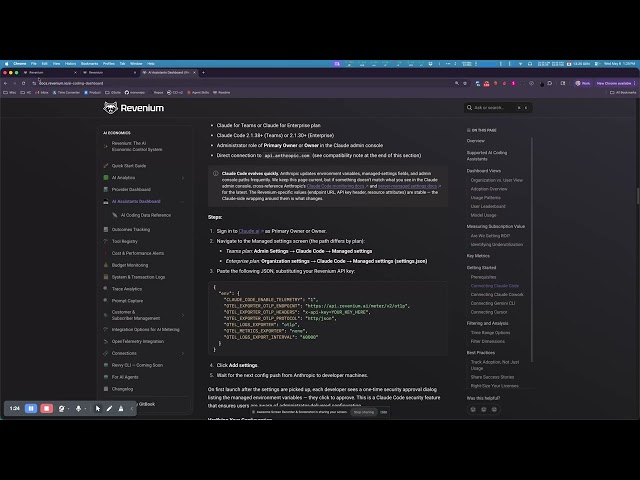
Task: Toggle the microphone in recorder toolbar
Action: click(x=78, y=408)
